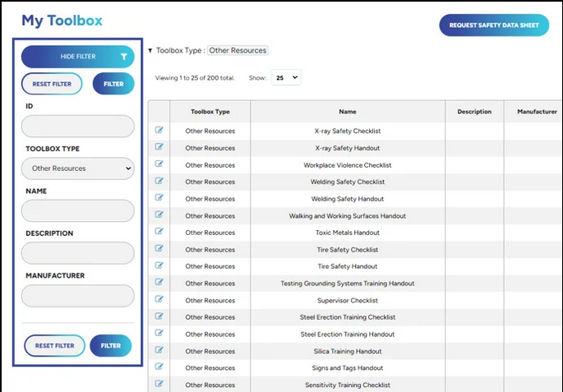
Task: Click edit icon for Welding Safety Checklist
Action: point(159,182)
